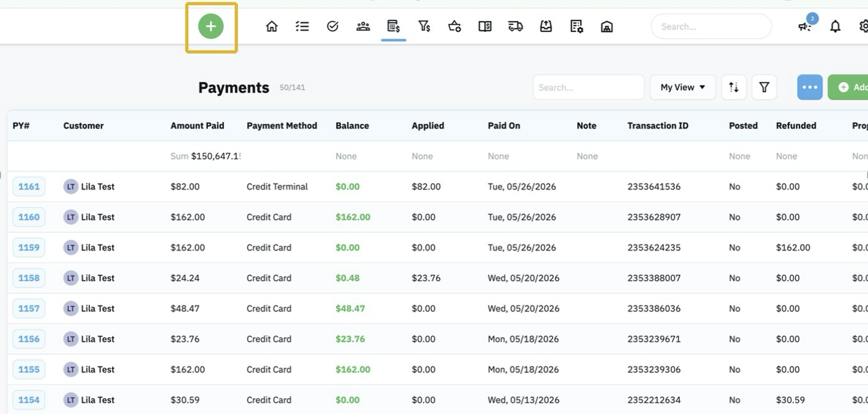Open the warehouse navigation icon

[607, 27]
